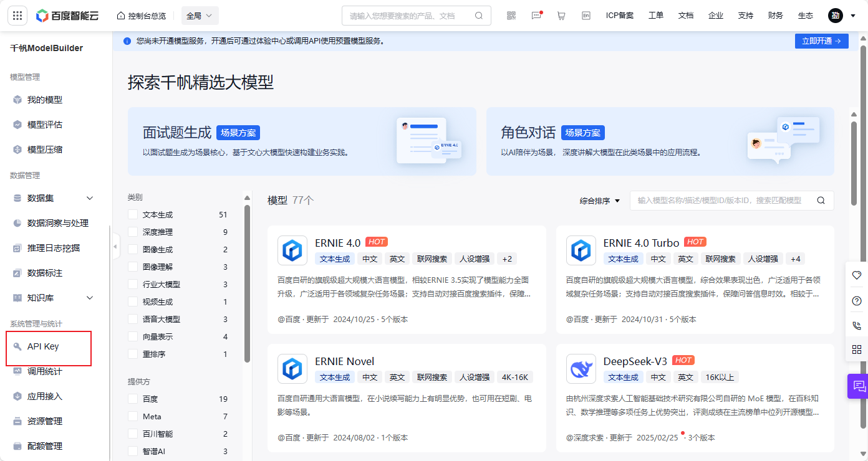Click the 立即开通 button
This screenshot has height=461, width=868.
(821, 41)
